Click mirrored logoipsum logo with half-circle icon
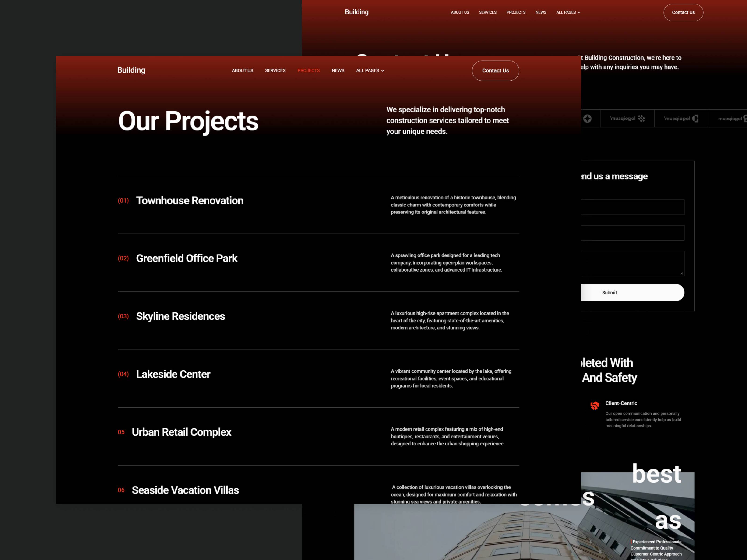747x560 pixels. point(681,119)
